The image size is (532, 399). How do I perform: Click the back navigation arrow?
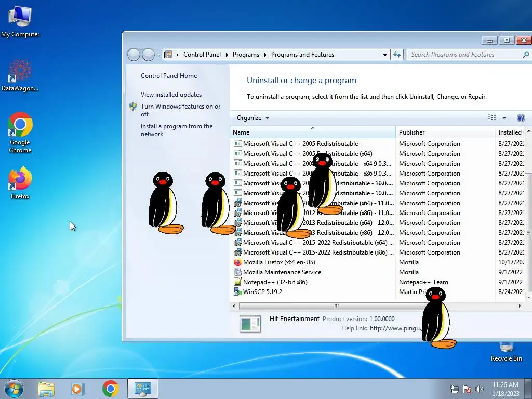(x=134, y=55)
